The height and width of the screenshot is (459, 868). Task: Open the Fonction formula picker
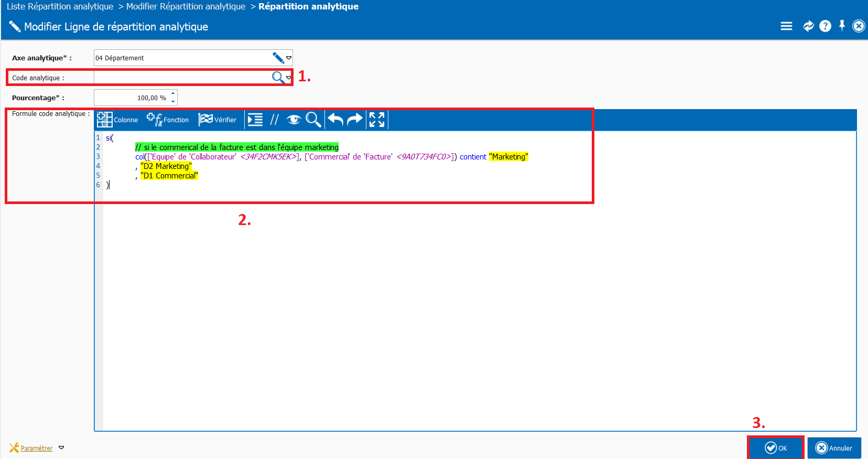tap(168, 120)
